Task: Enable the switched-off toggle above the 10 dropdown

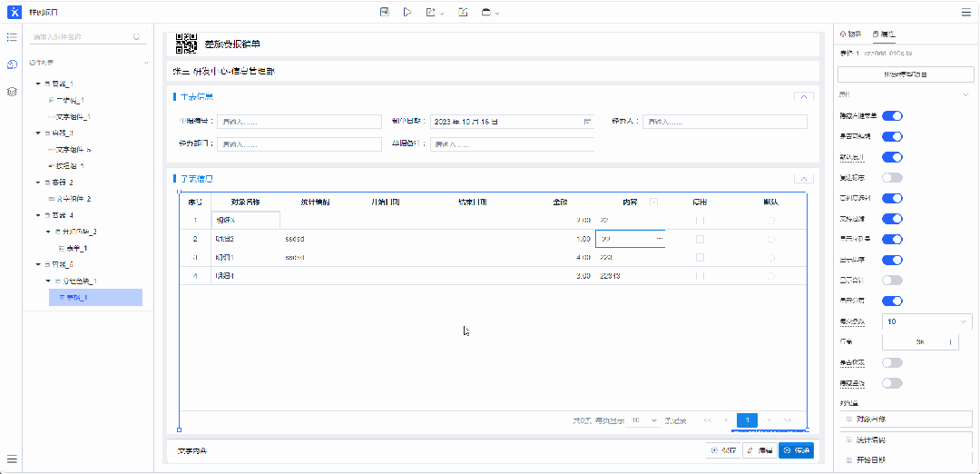Action: 892,281
